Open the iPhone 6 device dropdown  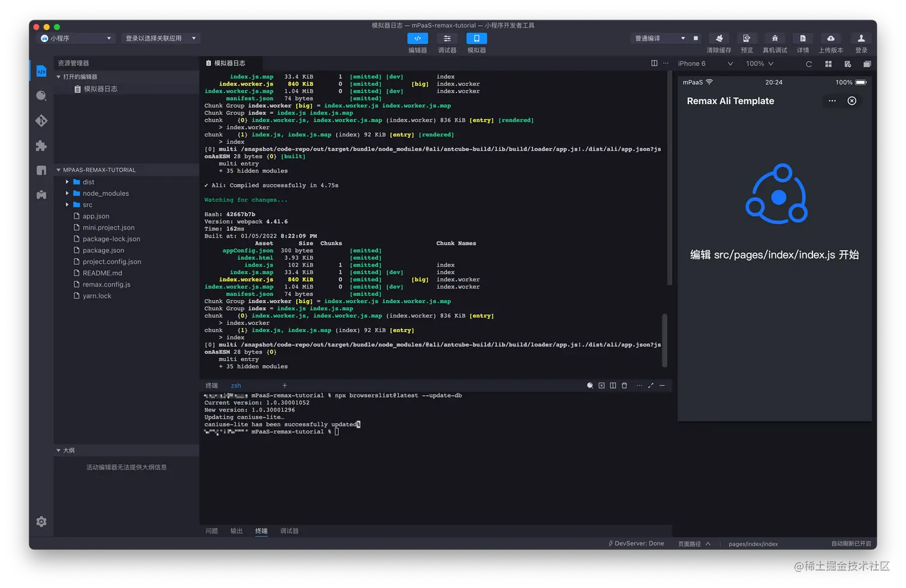[706, 63]
